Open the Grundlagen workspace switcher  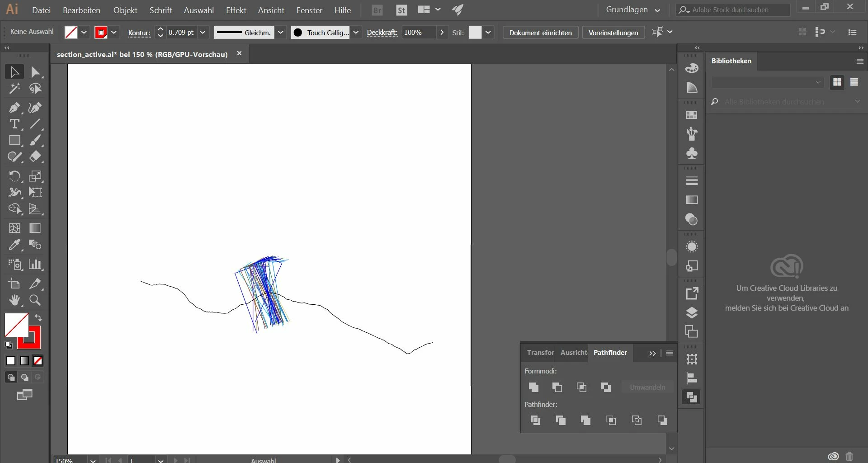click(x=633, y=10)
